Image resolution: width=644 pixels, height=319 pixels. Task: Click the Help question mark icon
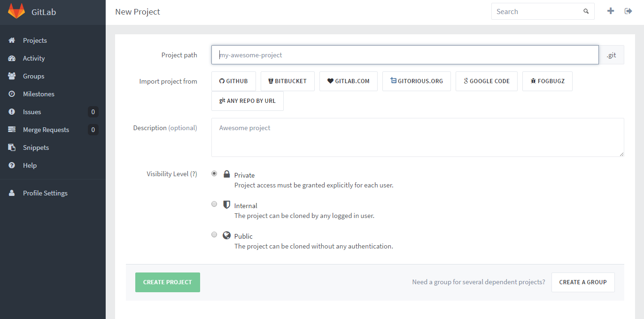(x=12, y=165)
